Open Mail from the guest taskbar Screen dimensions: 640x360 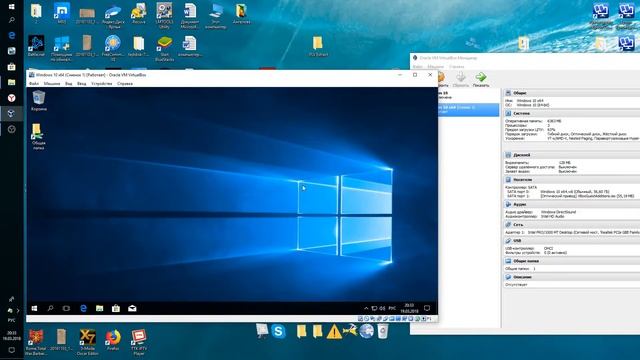point(132,308)
